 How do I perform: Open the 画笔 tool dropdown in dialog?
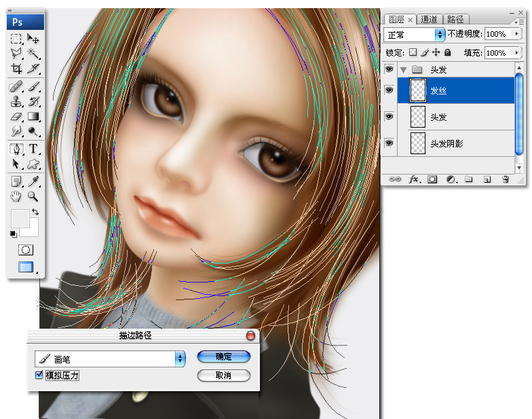click(110, 359)
